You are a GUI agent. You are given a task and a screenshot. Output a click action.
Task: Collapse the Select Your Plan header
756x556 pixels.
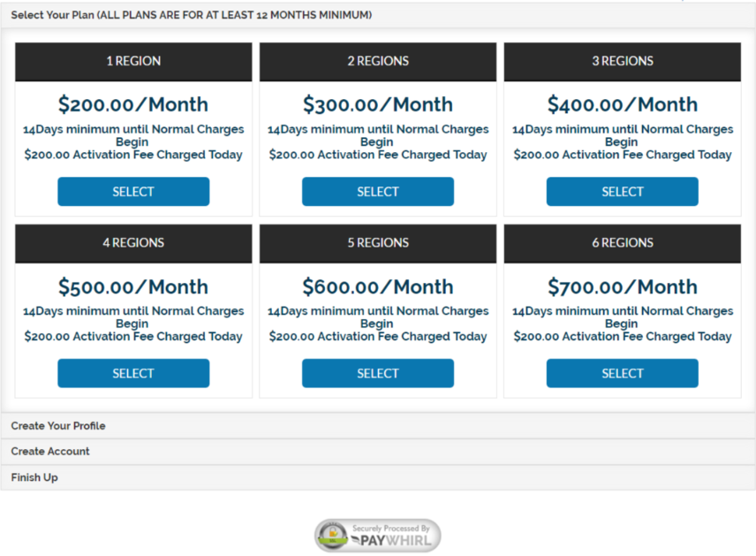pos(191,15)
